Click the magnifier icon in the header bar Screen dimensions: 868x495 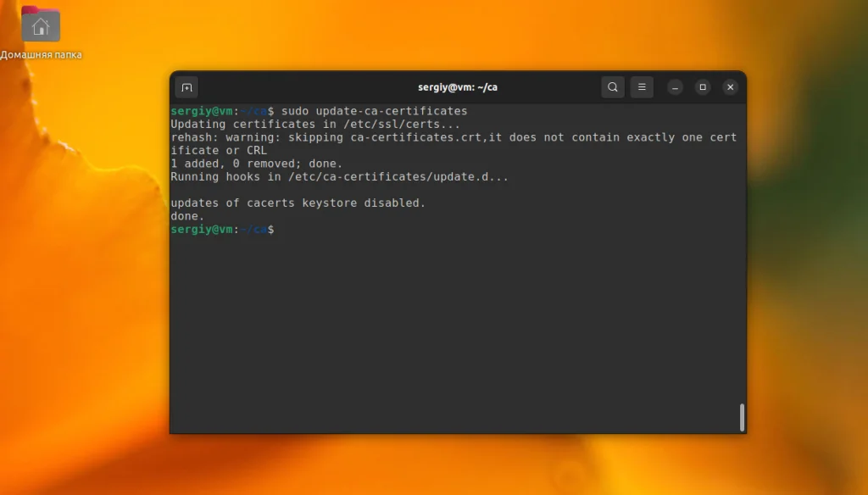[x=612, y=86]
